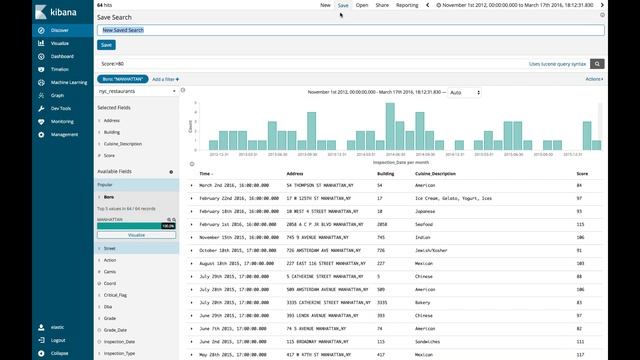Click the Share menu item
Viewport: 640px width, 360px height.
[382, 5]
